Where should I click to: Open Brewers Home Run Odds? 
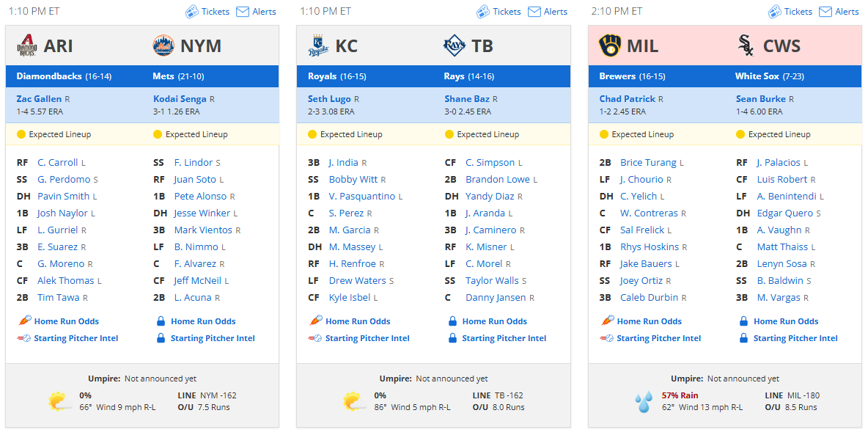(650, 321)
